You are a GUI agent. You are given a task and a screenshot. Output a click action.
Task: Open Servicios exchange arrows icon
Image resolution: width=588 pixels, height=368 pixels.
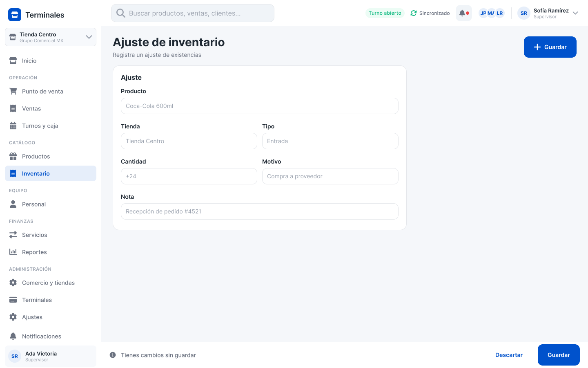coord(13,235)
